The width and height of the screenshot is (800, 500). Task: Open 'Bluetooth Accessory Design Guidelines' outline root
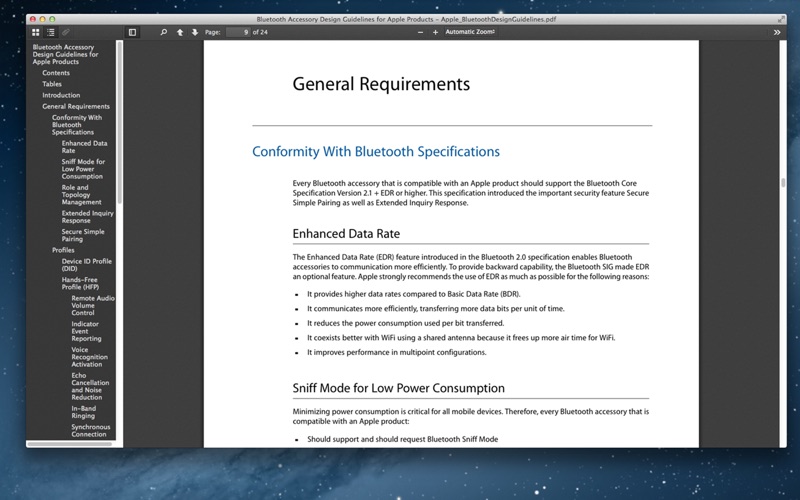65,54
